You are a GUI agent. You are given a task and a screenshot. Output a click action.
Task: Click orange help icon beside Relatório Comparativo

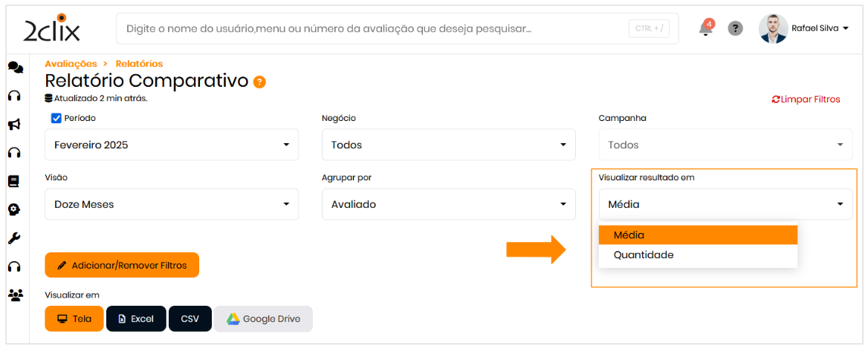[259, 82]
